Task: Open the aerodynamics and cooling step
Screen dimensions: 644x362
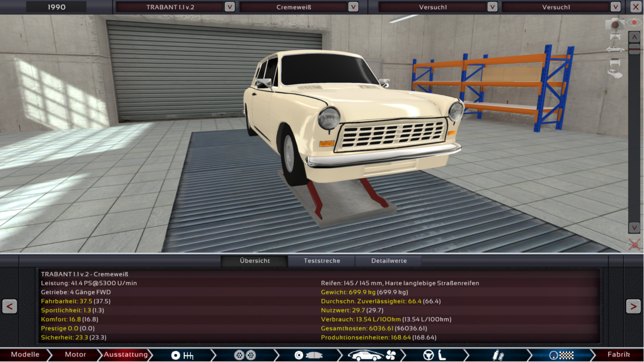Action: 372,355
